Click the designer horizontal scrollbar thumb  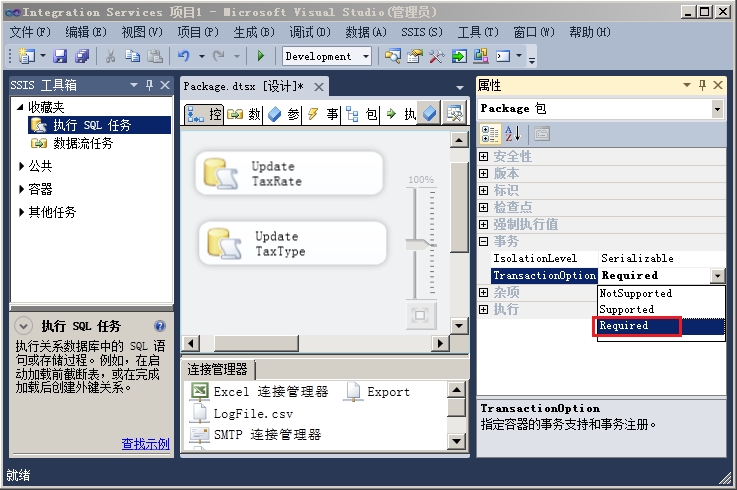pyautogui.click(x=256, y=343)
